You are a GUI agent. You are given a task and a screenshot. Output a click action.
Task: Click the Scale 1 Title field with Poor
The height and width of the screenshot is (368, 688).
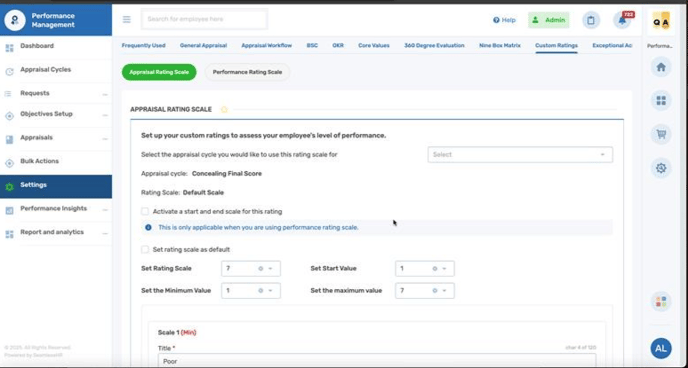377,361
